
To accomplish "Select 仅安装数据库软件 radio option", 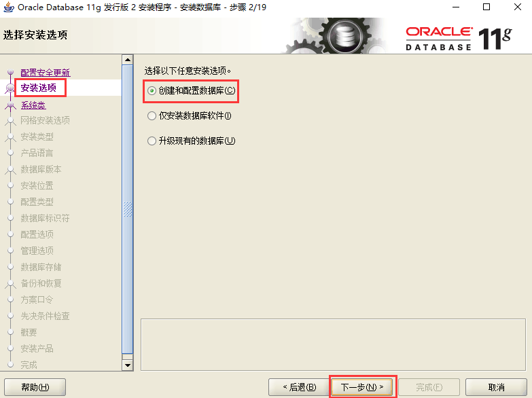I will click(x=152, y=115).
